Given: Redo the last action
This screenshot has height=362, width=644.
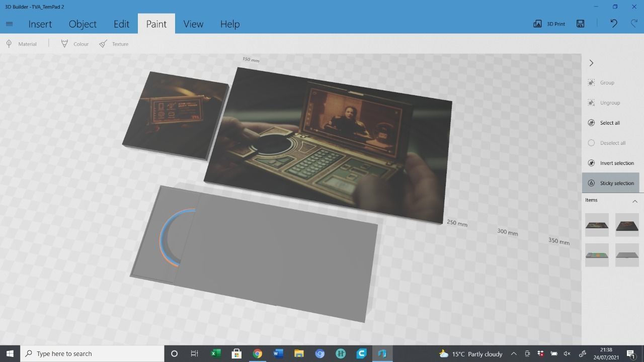Looking at the screenshot, I should [x=634, y=24].
